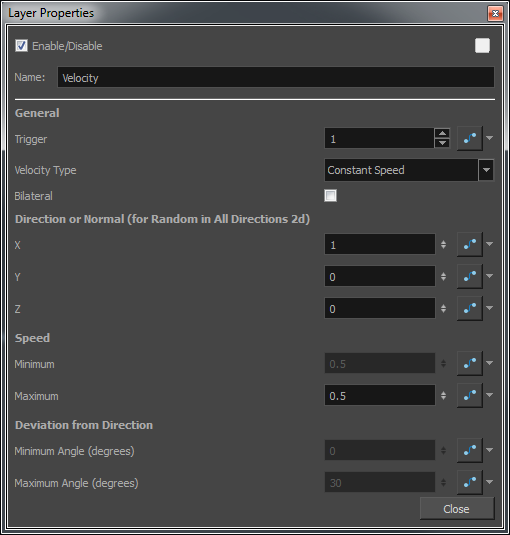This screenshot has height=535, width=510.
Task: Click the function curve icon for Maximum speed
Action: [x=470, y=395]
